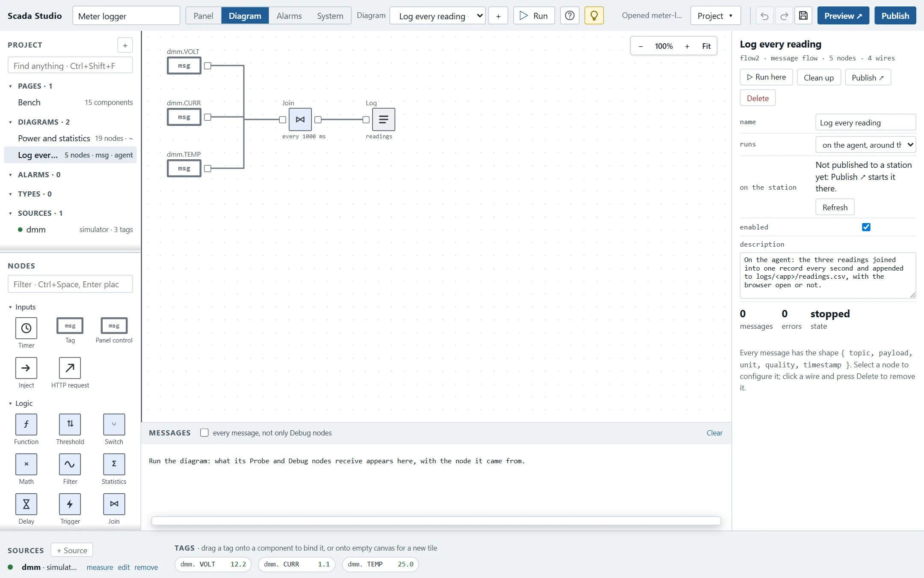Open the runs location dropdown

tap(866, 145)
